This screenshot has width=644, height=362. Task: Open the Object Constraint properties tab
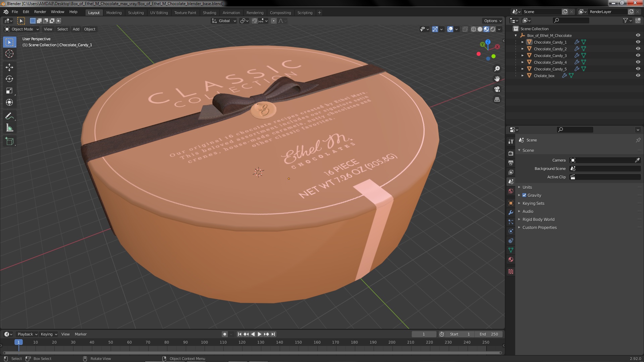(511, 241)
